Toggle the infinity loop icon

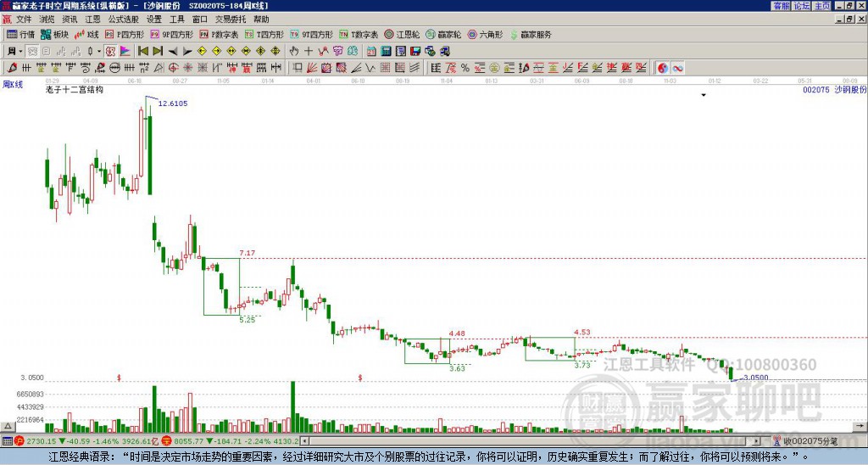677,68
